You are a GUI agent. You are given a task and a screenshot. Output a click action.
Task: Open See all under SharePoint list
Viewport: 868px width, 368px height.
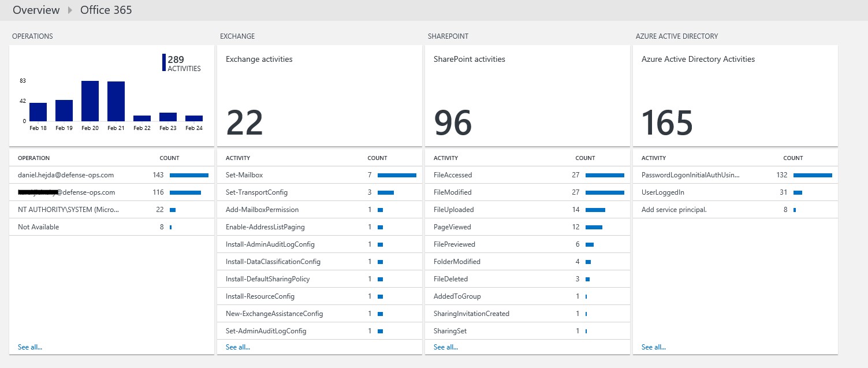click(x=446, y=347)
